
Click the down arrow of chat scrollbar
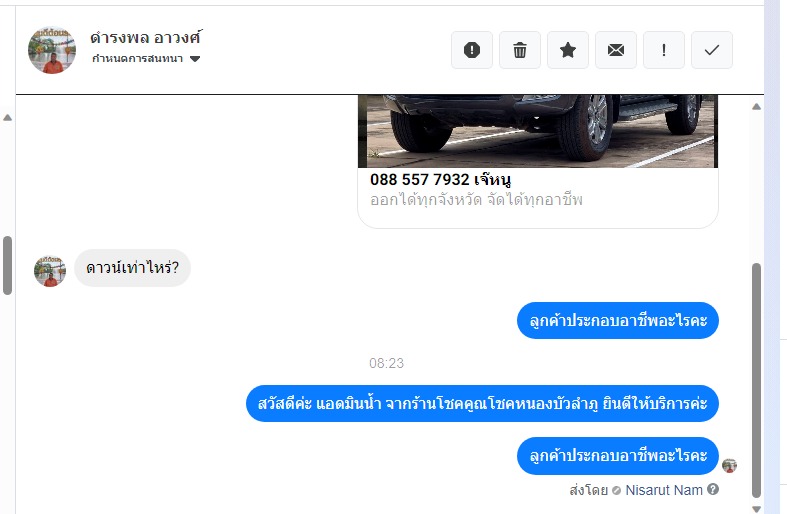pos(756,508)
